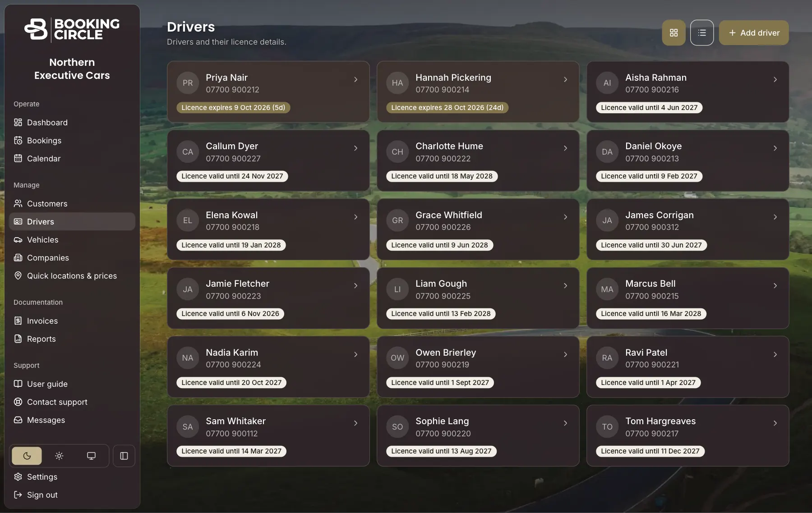Screen dimensions: 812x513
Task: Click Sophie Lang's SO avatar
Action: (397, 426)
